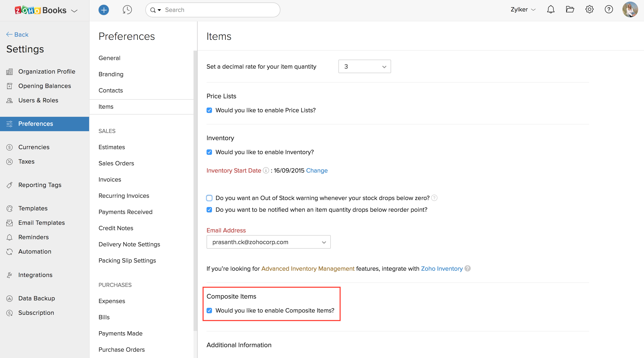The height and width of the screenshot is (358, 644).
Task: Select the Expenses under Purchases menu
Action: [x=111, y=301]
